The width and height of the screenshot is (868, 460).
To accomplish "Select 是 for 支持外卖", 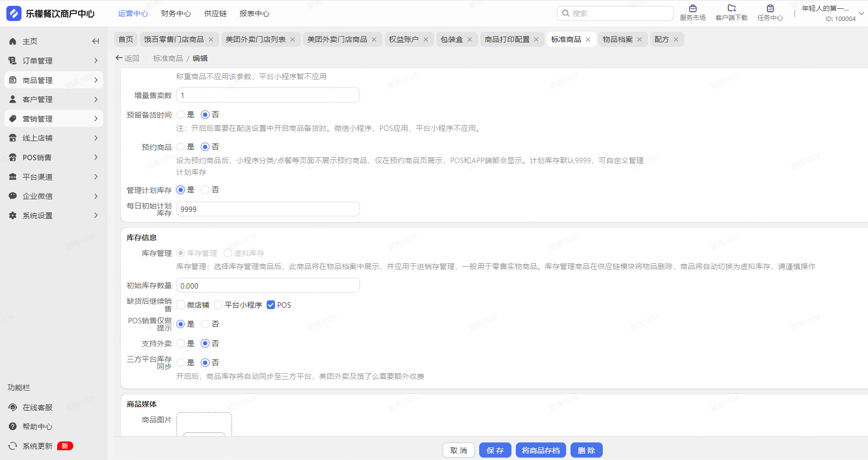I will pos(181,343).
